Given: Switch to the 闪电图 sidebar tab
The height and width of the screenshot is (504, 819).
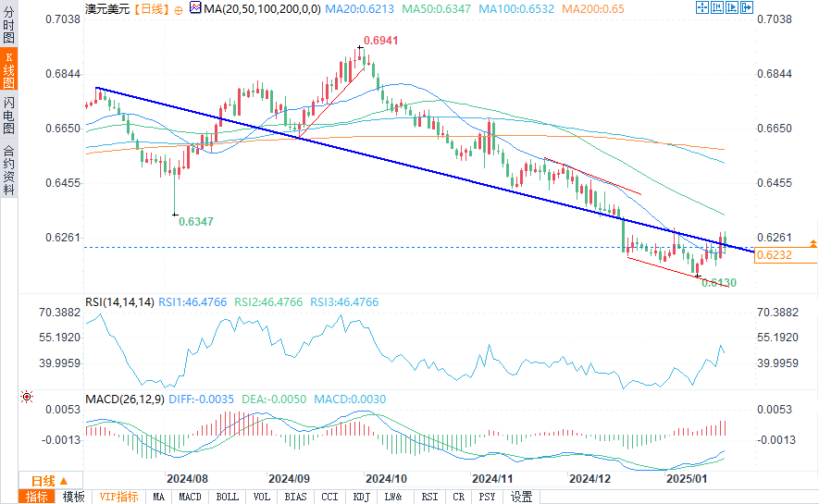Looking at the screenshot, I should point(9,116).
